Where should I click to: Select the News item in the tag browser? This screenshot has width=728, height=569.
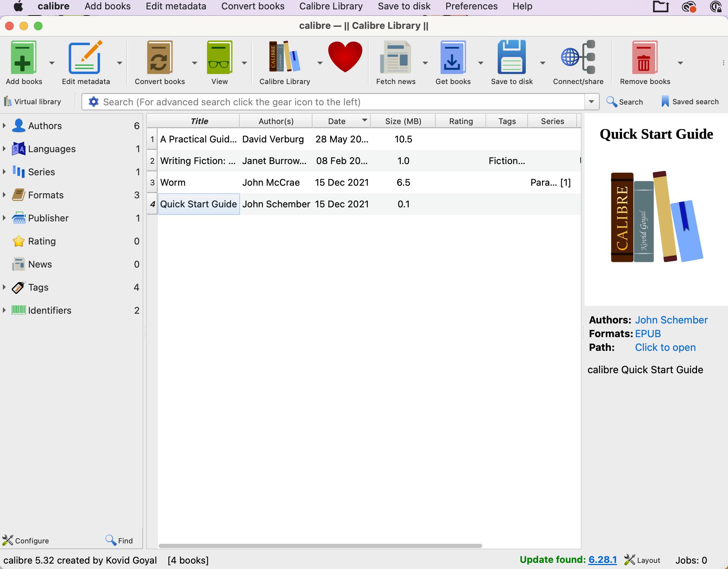click(71, 264)
